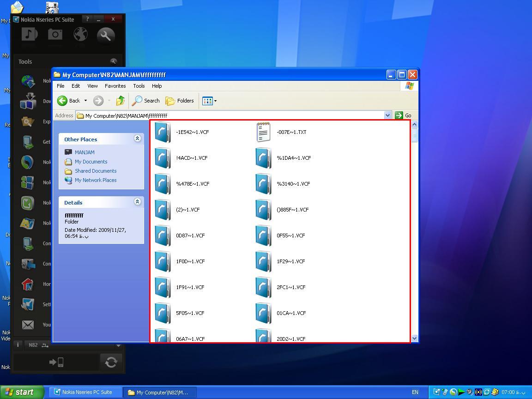Click the circular sync arrows button in PC Suite
This screenshot has width=532, height=399.
tap(111, 363)
